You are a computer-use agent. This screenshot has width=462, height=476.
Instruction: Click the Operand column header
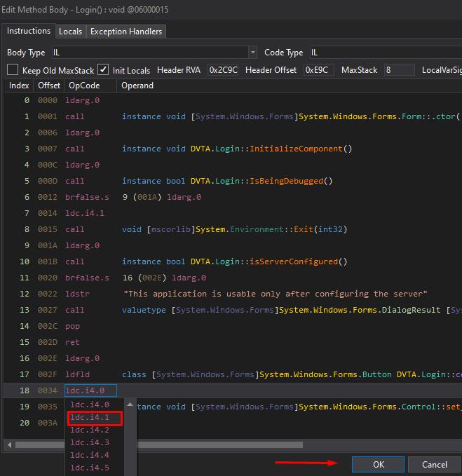pyautogui.click(x=137, y=86)
